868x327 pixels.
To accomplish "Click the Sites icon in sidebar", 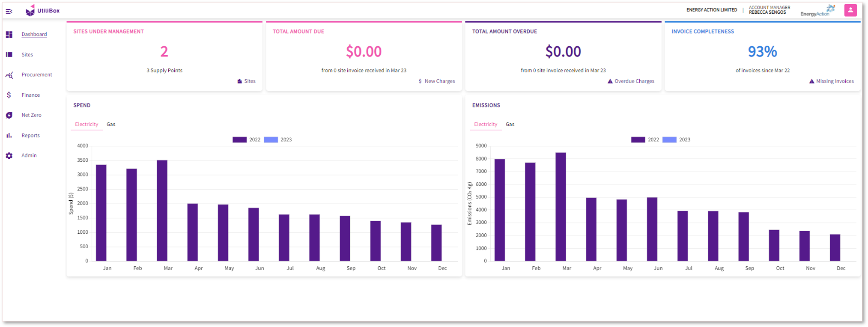I will point(9,55).
